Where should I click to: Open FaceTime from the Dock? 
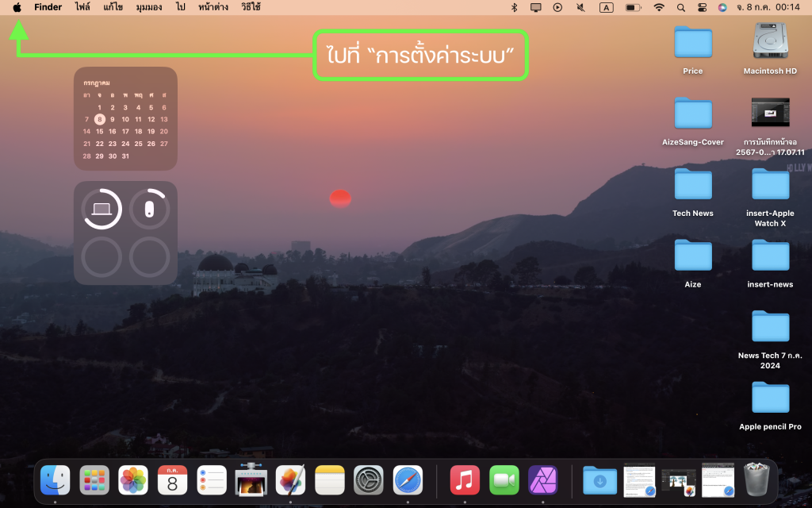504,480
